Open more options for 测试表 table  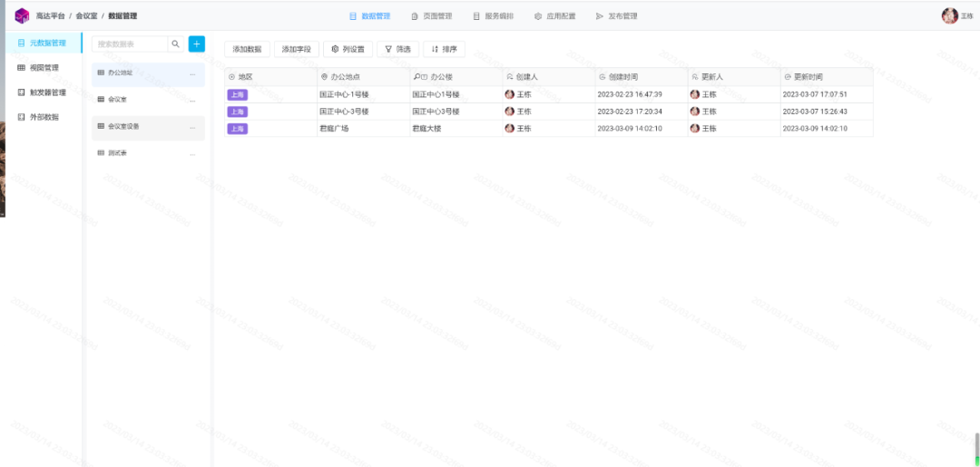click(192, 153)
